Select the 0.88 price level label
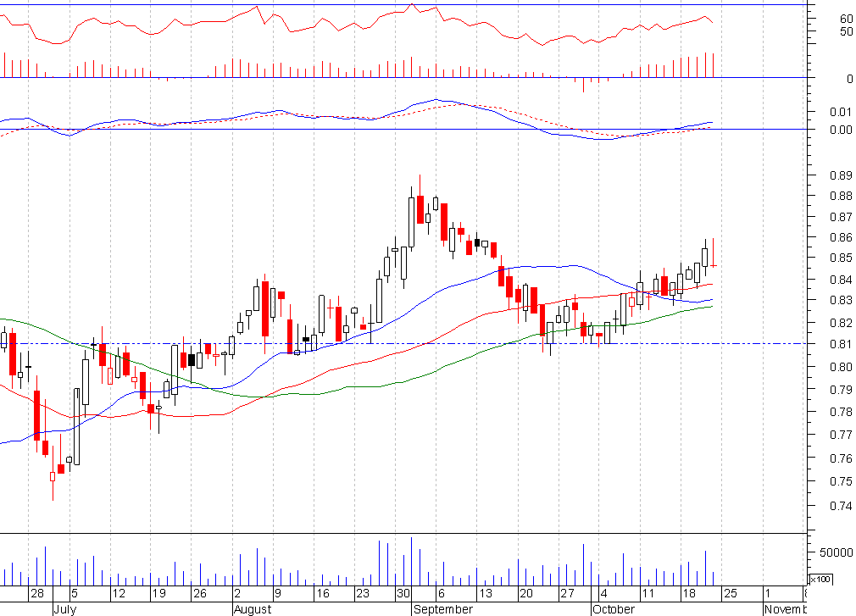This screenshot has width=856, height=616. (841, 196)
